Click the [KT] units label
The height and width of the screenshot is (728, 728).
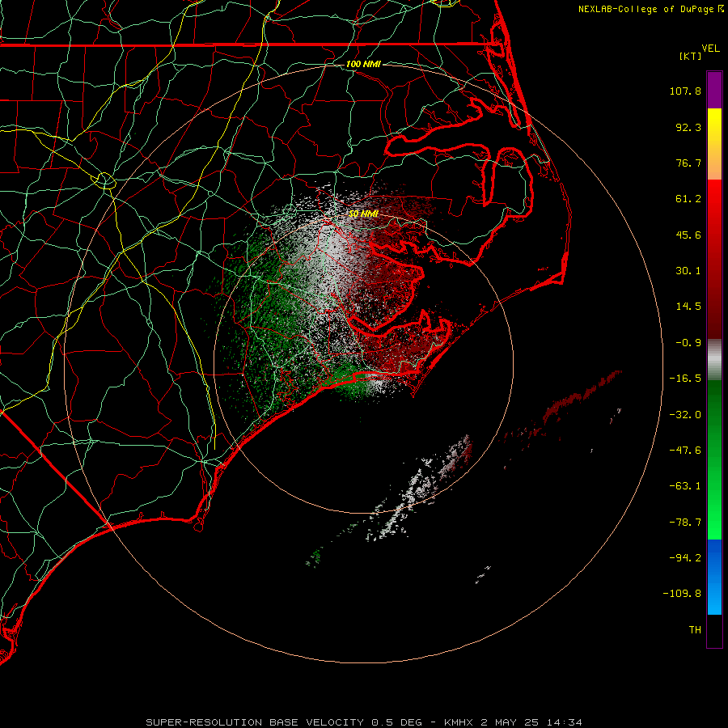(x=691, y=56)
